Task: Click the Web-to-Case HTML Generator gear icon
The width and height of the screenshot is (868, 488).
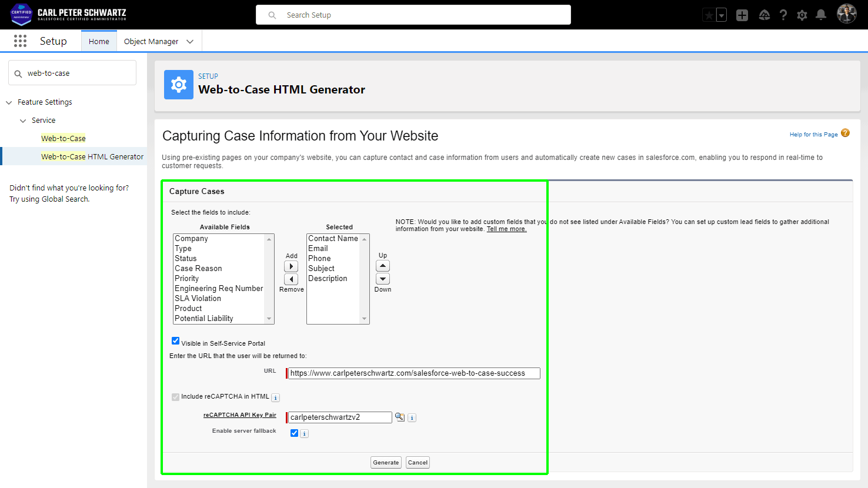Action: point(179,85)
